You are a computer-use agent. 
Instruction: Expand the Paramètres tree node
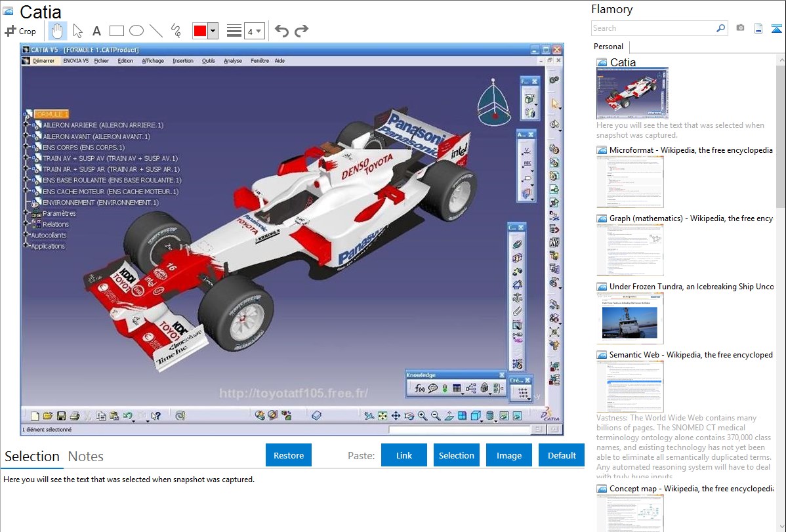[x=26, y=212]
